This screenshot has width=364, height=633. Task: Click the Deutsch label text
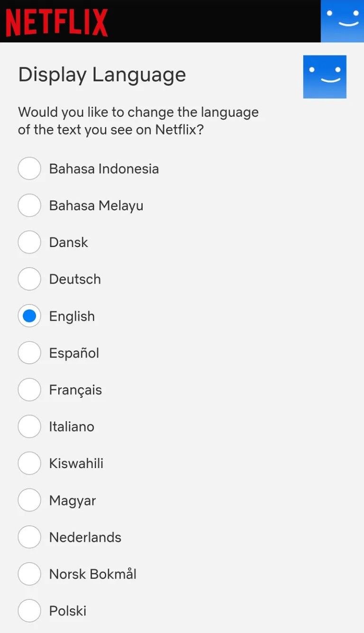(x=75, y=279)
